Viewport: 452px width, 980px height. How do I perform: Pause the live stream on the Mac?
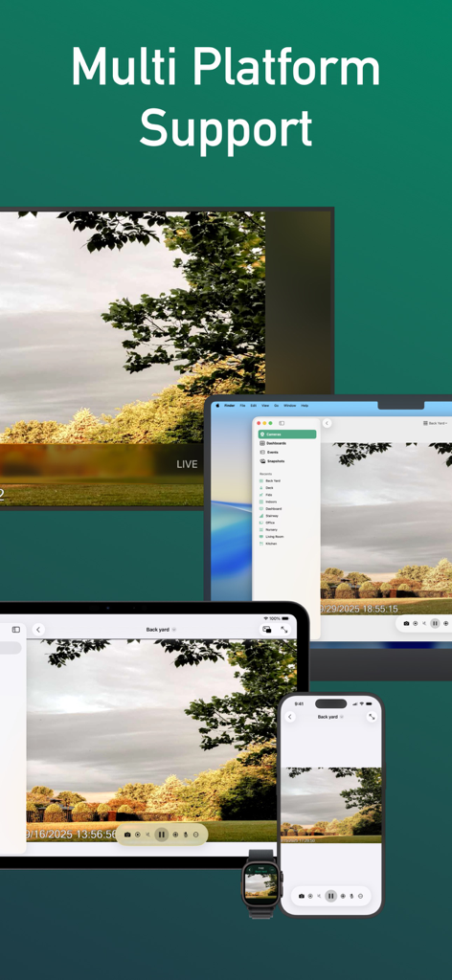(x=435, y=623)
